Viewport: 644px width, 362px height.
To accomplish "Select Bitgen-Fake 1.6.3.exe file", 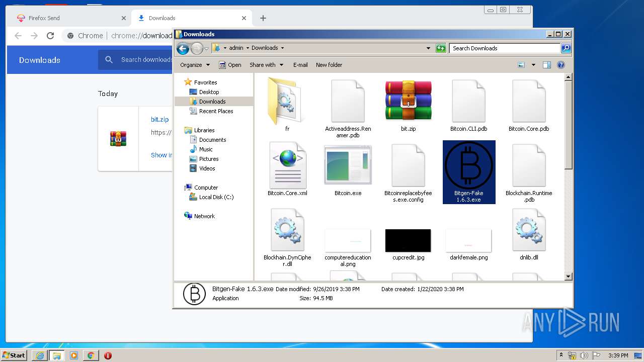I will coord(469,172).
